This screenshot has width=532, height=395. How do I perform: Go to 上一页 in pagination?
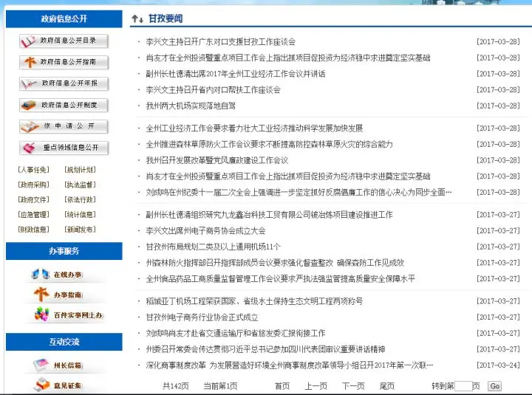point(316,386)
